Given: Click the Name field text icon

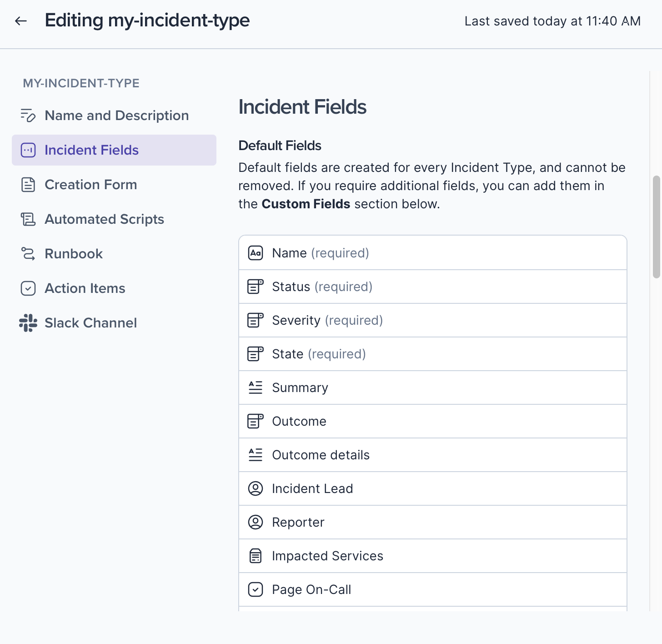Looking at the screenshot, I should point(256,253).
